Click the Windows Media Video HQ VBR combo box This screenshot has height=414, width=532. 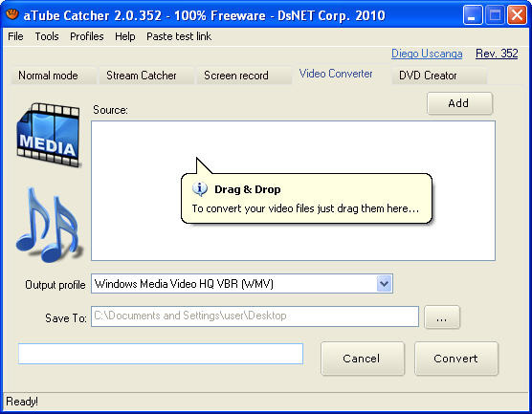(x=242, y=283)
